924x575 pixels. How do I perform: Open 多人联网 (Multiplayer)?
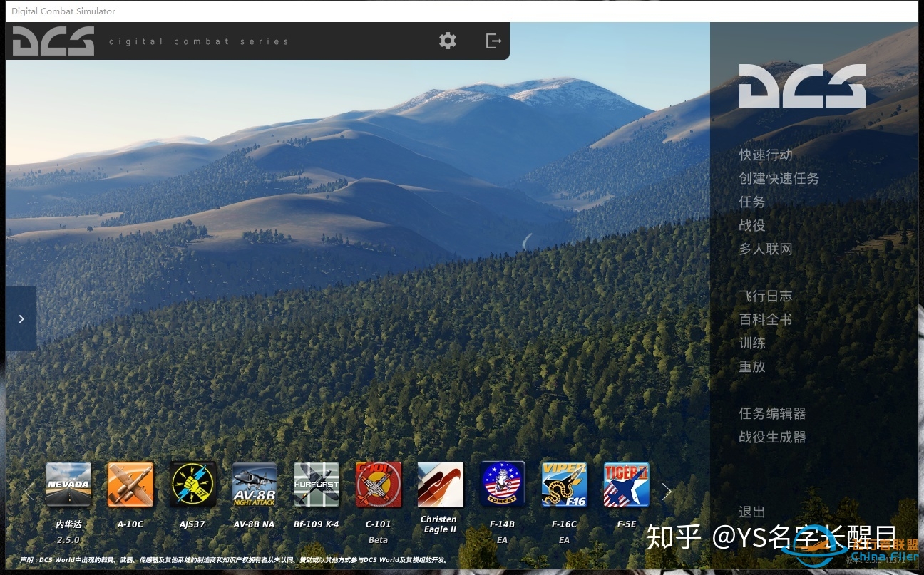[766, 249]
